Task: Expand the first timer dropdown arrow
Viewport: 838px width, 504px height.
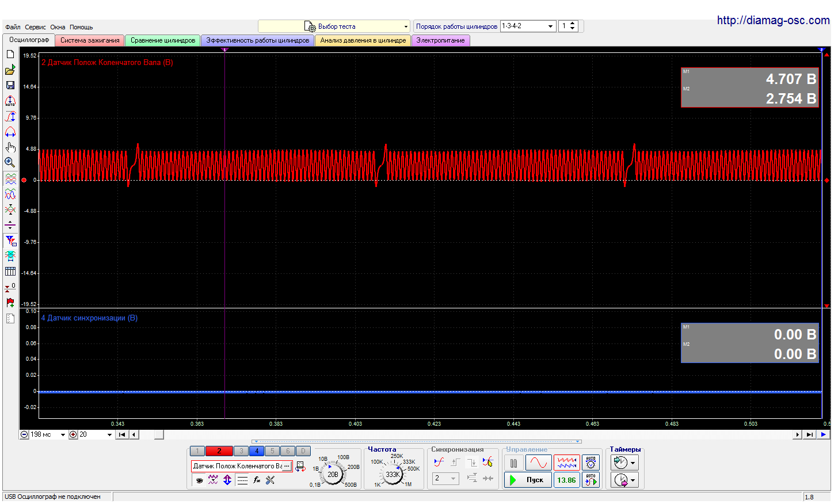Action: pyautogui.click(x=633, y=463)
